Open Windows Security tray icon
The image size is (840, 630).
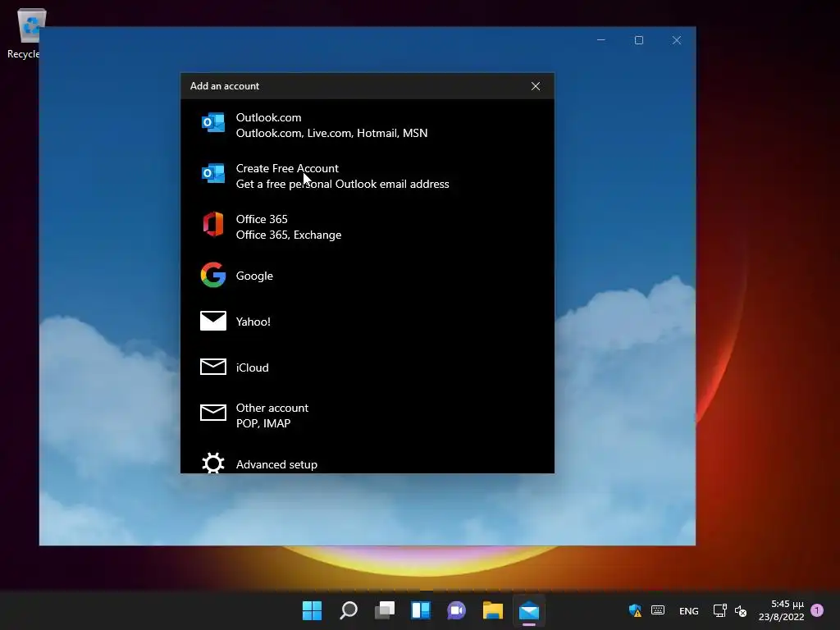tap(636, 610)
